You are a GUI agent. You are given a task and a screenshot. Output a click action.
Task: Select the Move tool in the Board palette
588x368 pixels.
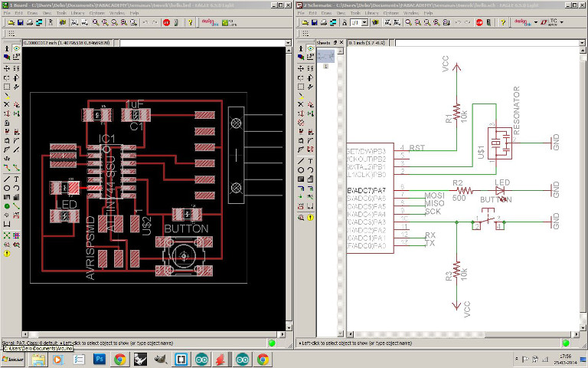click(x=7, y=69)
